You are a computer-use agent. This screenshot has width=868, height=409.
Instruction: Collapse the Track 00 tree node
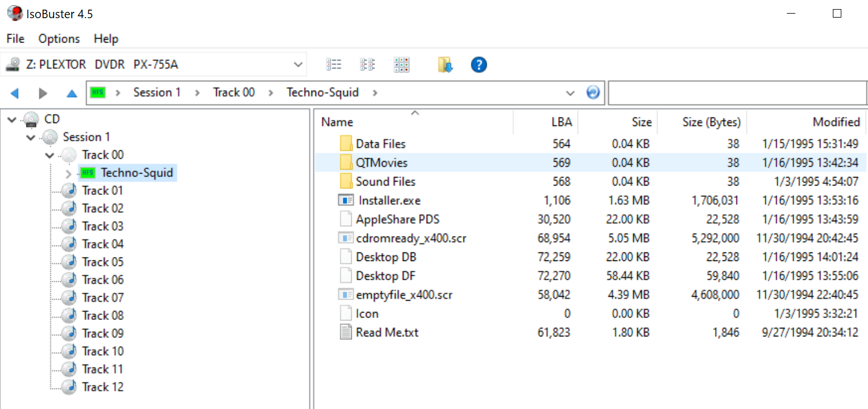point(50,155)
